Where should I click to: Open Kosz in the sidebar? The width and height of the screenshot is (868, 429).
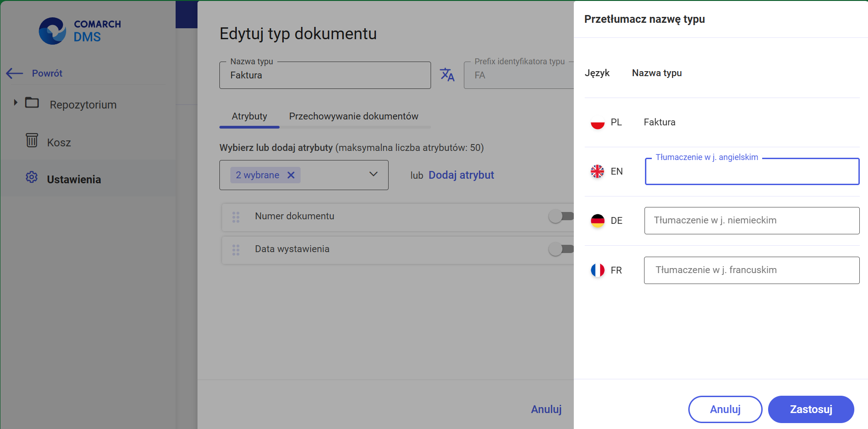(x=59, y=143)
